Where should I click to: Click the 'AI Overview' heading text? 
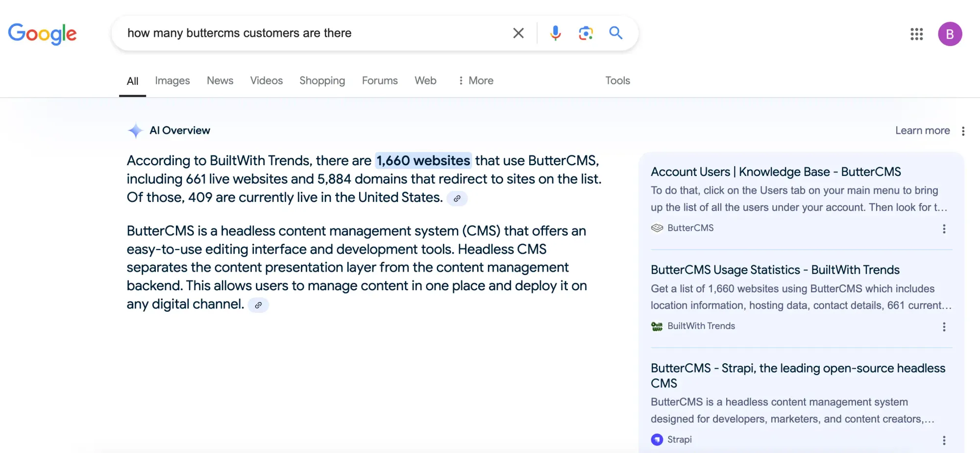coord(180,130)
